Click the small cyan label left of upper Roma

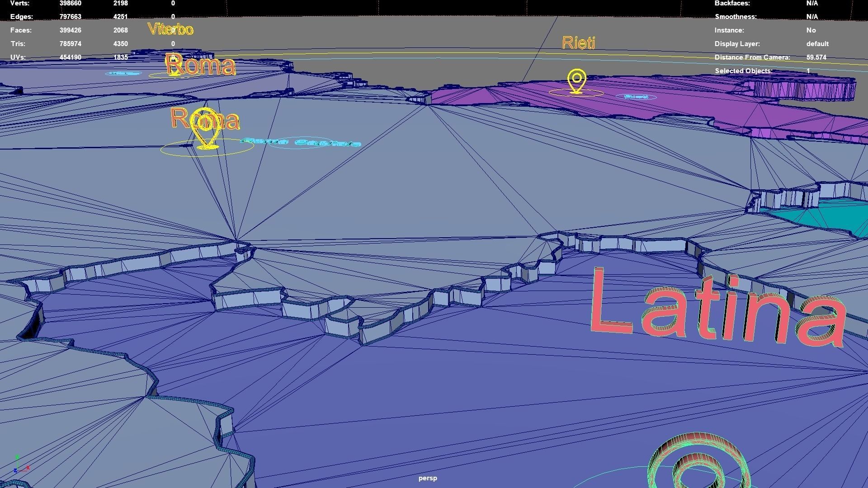pos(123,73)
